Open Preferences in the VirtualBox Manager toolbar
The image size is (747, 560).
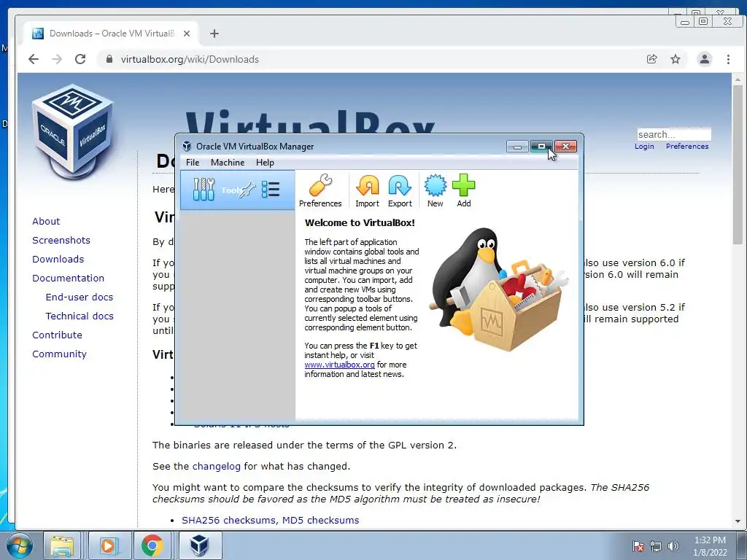pos(320,190)
